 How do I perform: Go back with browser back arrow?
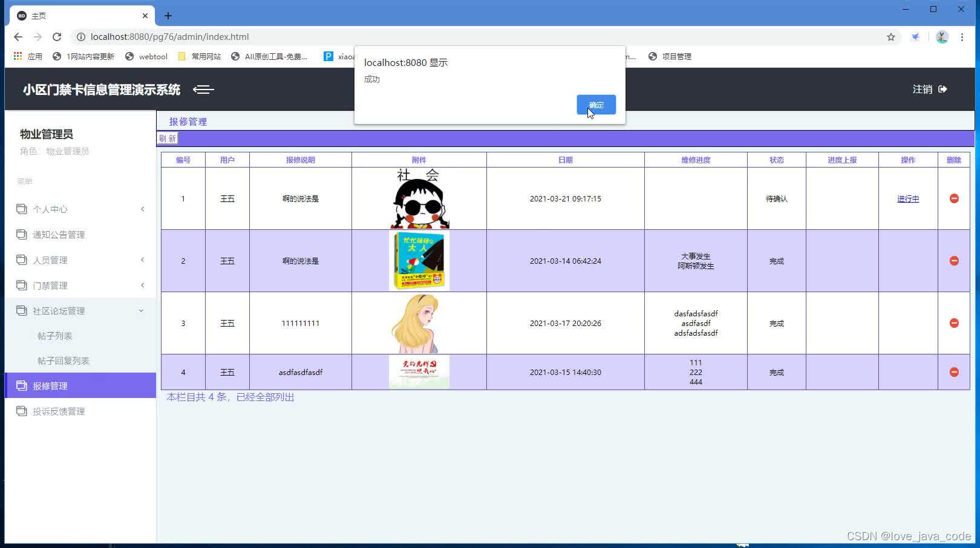tap(18, 37)
